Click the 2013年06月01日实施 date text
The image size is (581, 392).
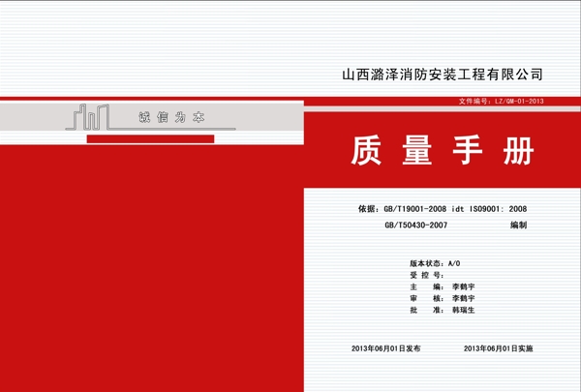click(499, 348)
